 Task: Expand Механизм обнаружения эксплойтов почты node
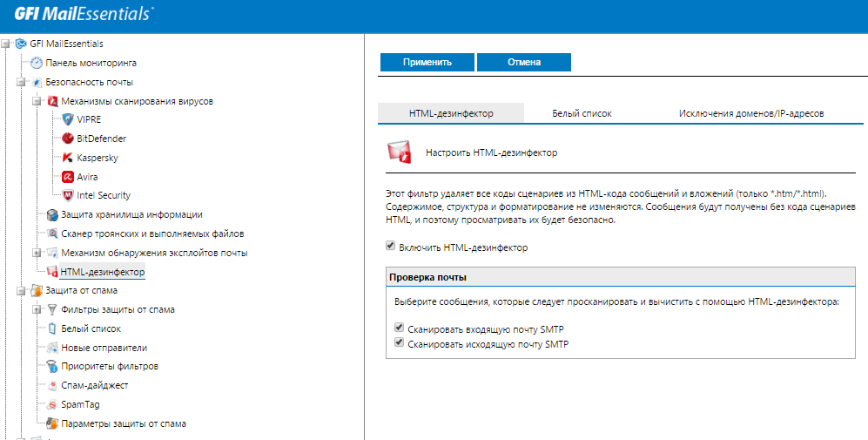click(x=37, y=253)
